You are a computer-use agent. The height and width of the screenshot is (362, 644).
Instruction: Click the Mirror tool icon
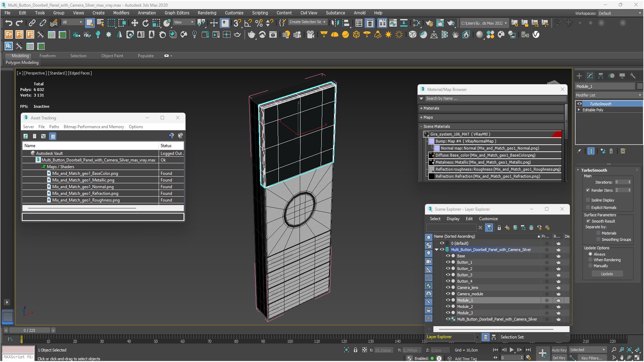click(x=335, y=23)
